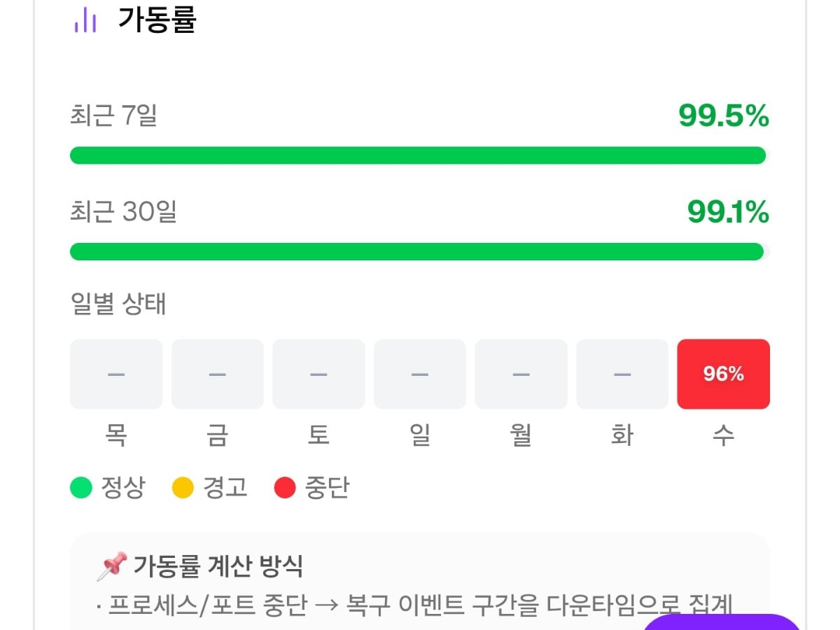Select the 일 daily status tile
This screenshot has width=840, height=630.
coord(420,374)
